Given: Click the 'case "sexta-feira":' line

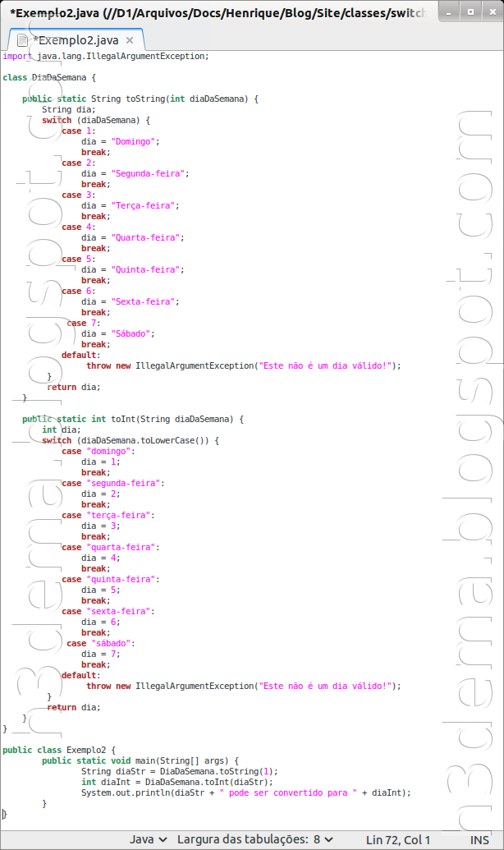Looking at the screenshot, I should [x=108, y=611].
